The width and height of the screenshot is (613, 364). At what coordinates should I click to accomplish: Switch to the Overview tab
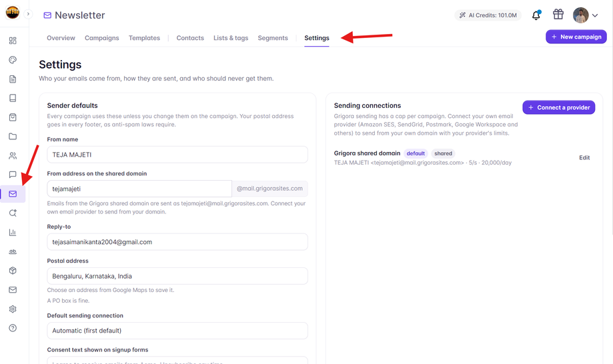61,38
